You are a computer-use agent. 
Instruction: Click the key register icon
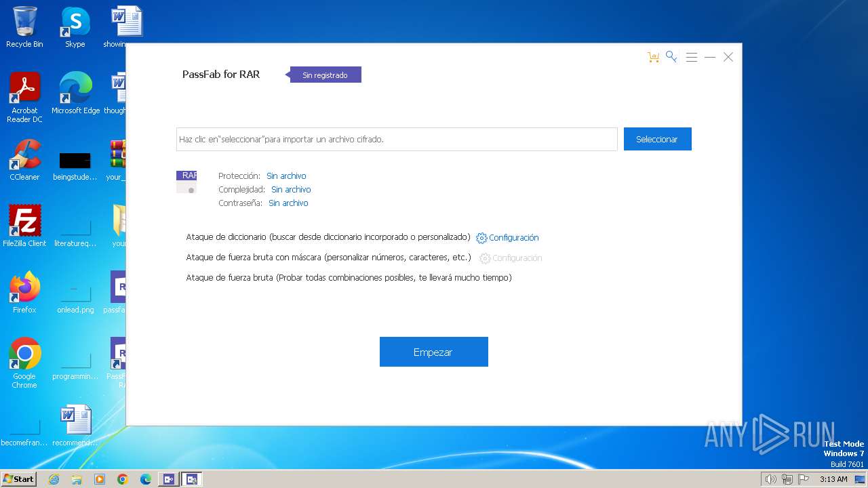671,57
